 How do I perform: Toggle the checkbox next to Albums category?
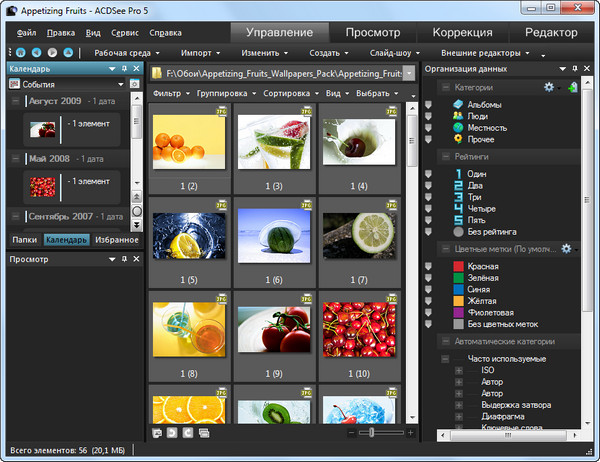[429, 104]
